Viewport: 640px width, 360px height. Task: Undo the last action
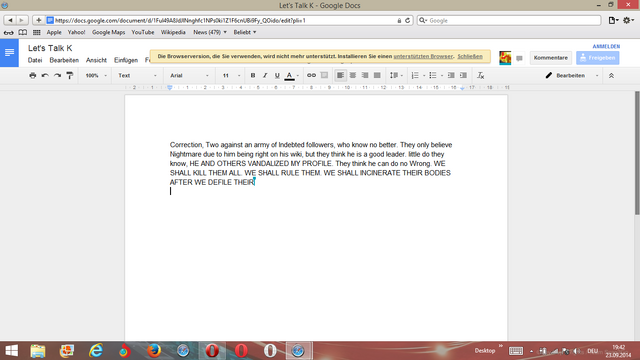click(45, 76)
